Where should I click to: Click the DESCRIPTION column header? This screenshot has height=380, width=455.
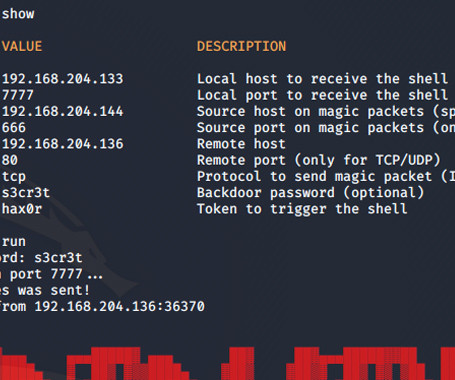coord(241,46)
